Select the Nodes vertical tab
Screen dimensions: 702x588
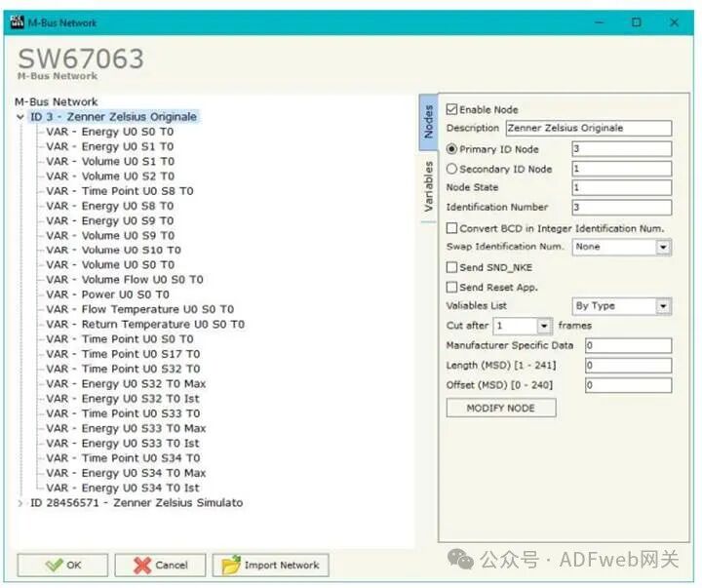[x=427, y=122]
